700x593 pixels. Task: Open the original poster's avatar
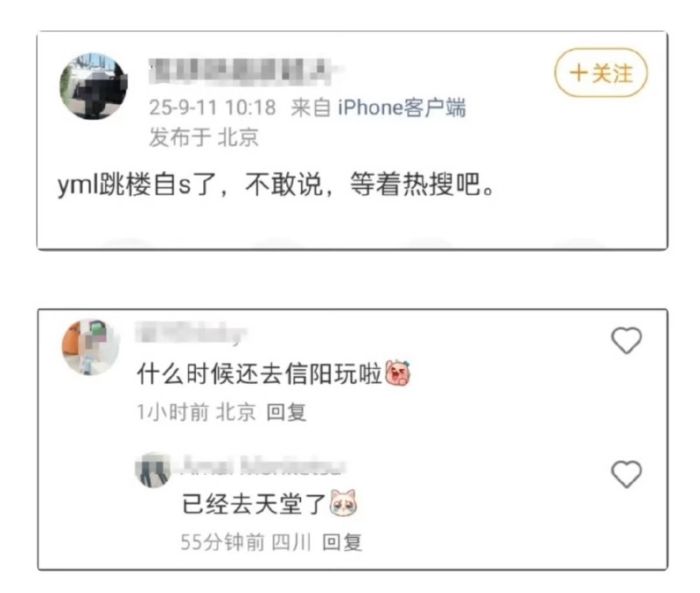[94, 86]
